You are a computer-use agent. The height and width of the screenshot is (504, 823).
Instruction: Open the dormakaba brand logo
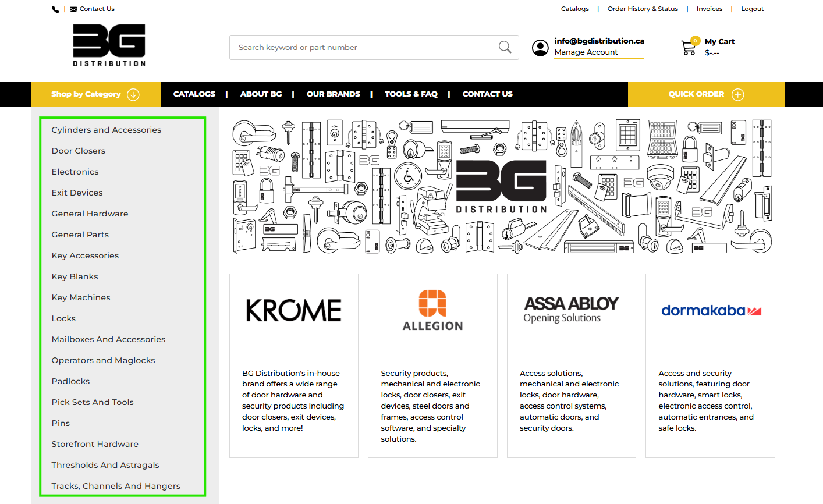pos(711,311)
